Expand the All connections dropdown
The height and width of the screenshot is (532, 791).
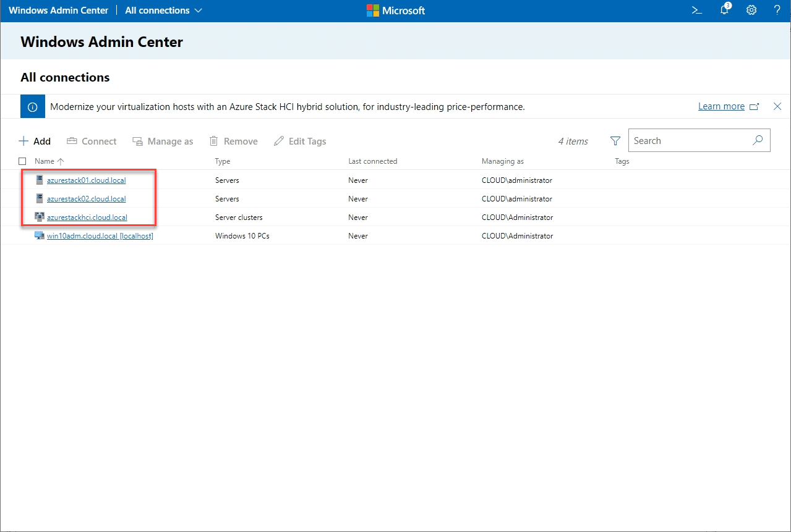pos(198,10)
